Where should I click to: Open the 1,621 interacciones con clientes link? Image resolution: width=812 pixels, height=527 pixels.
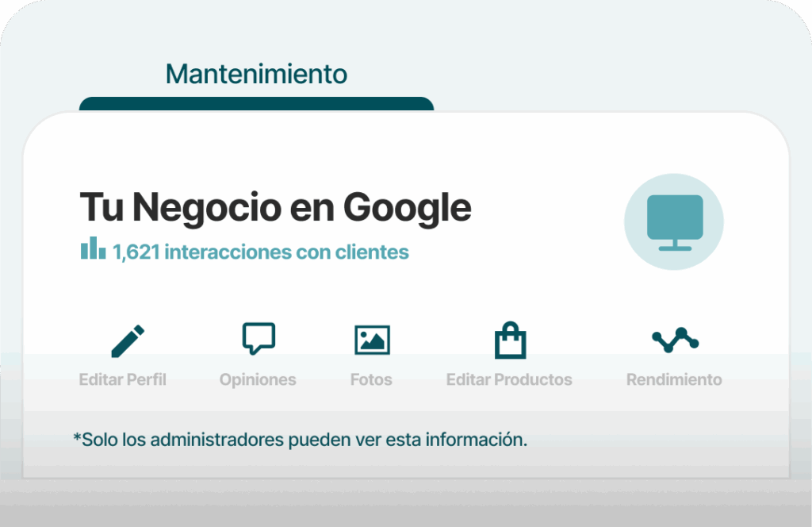(x=260, y=252)
